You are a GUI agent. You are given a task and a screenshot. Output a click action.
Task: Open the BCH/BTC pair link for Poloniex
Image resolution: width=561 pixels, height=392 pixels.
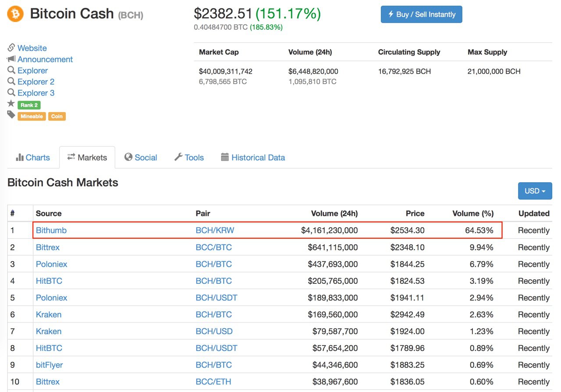214,264
